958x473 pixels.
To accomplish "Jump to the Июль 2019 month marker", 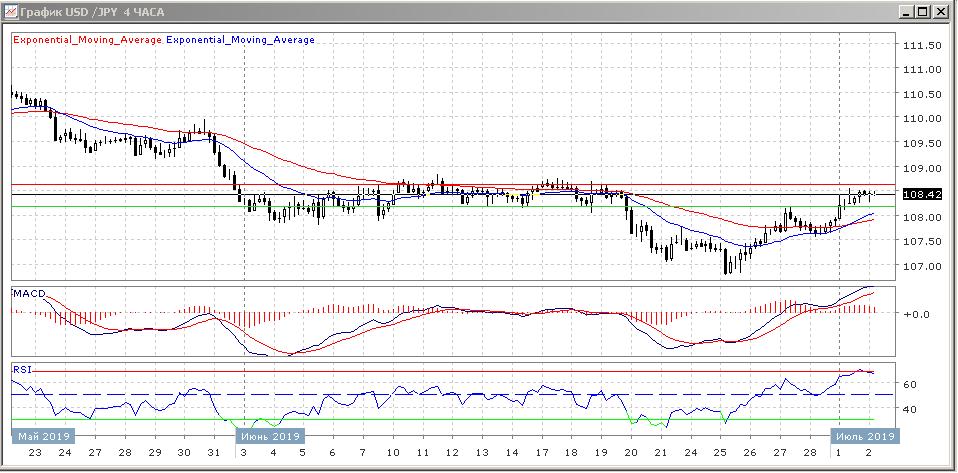I will pyautogui.click(x=865, y=437).
